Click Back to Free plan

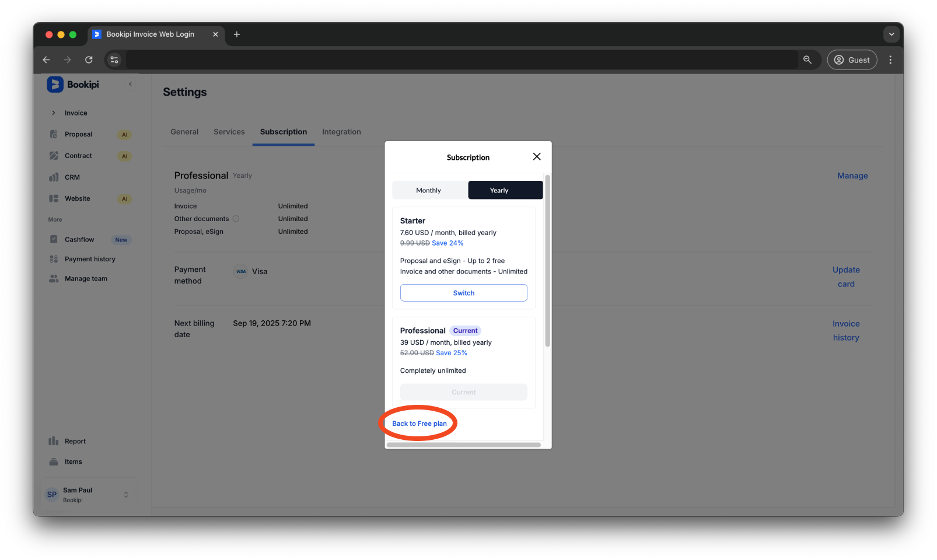click(x=418, y=423)
